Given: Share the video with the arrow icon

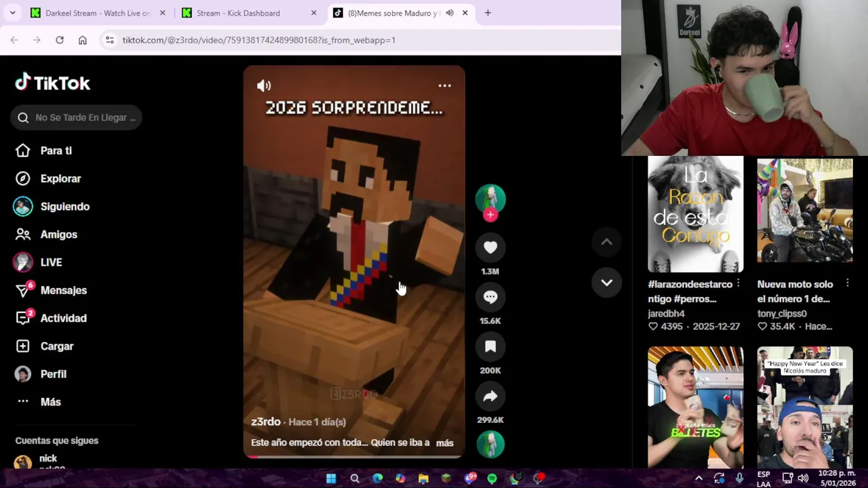Looking at the screenshot, I should pos(490,396).
